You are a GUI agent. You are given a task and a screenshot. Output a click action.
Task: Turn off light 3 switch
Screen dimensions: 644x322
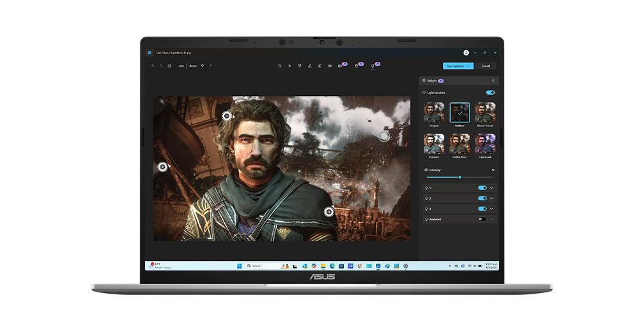tap(482, 209)
